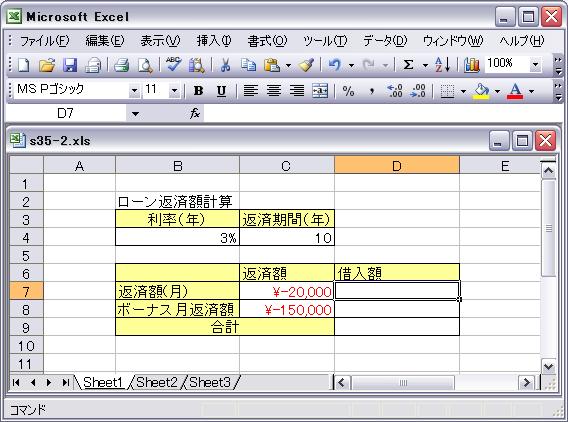Click the Merge and Center icon
Image resolution: width=568 pixels, height=422 pixels.
[x=320, y=91]
